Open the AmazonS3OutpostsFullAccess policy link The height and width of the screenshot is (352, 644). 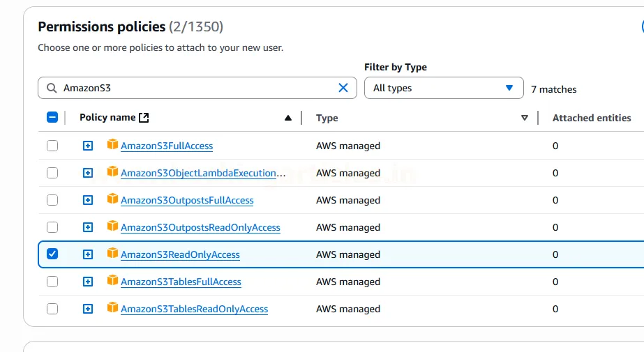pos(187,200)
